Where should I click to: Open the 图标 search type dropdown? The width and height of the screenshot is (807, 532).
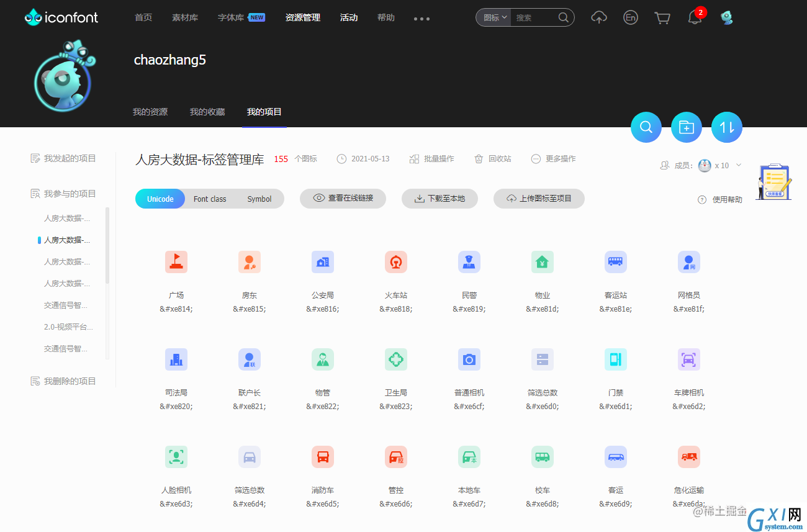tap(494, 17)
